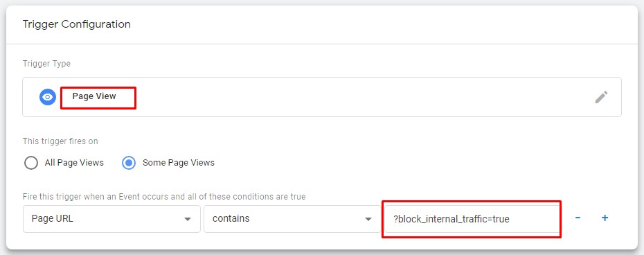Click the "Trigger Type" section label
644x255 pixels.
(46, 64)
